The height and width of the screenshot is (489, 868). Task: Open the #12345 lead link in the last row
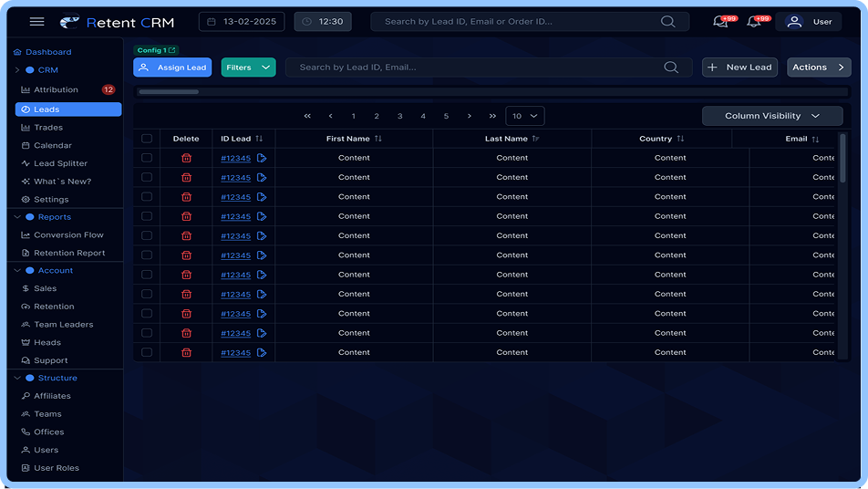pyautogui.click(x=236, y=353)
